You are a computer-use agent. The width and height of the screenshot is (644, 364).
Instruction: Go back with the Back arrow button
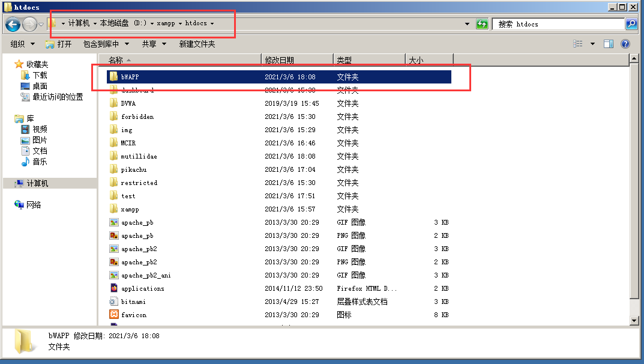(x=13, y=24)
